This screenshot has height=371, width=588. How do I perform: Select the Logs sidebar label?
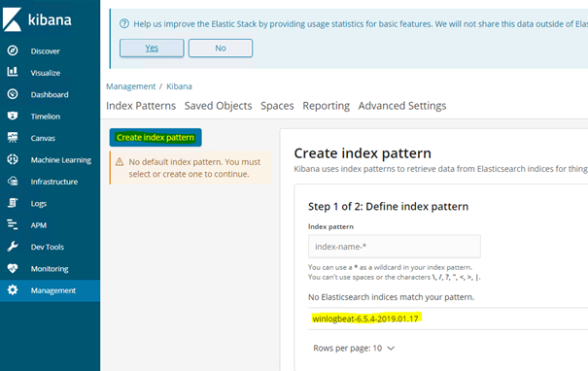39,204
